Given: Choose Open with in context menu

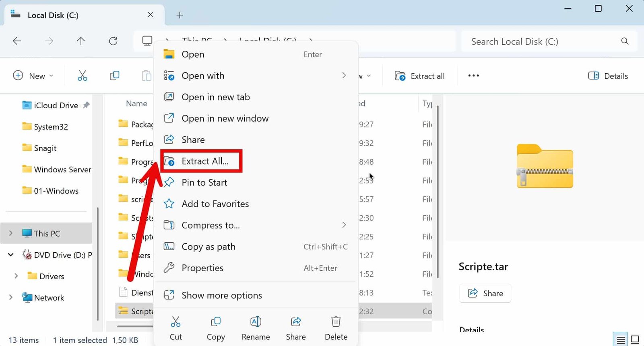Looking at the screenshot, I should (x=256, y=76).
